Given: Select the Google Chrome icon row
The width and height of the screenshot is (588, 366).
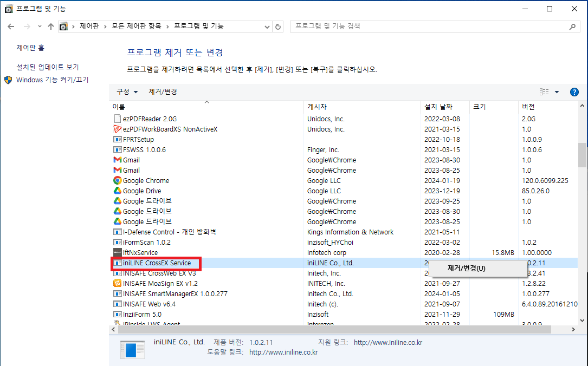Looking at the screenshot, I should pyautogui.click(x=118, y=181).
